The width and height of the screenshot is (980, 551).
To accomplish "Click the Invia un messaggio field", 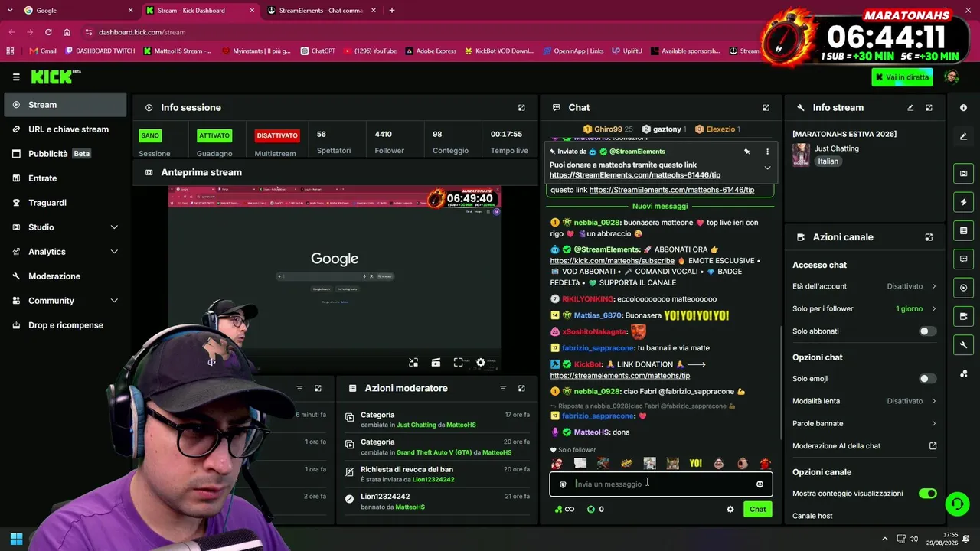I will click(661, 484).
